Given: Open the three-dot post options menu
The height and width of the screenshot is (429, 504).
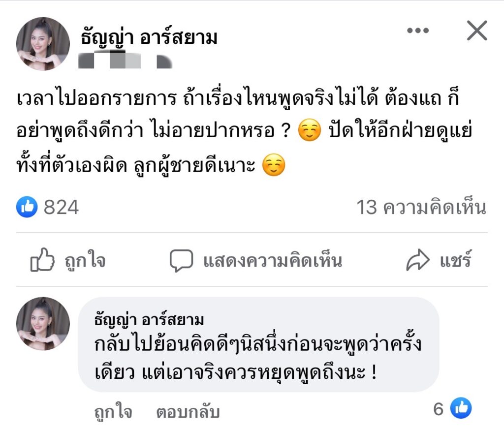Looking at the screenshot, I should click(418, 31).
